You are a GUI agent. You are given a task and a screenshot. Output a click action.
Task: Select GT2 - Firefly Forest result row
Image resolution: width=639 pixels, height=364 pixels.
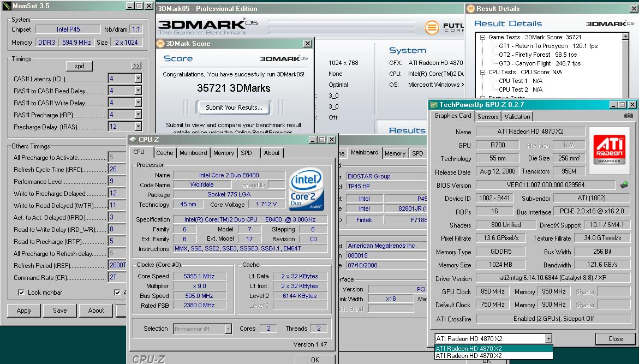[538, 55]
